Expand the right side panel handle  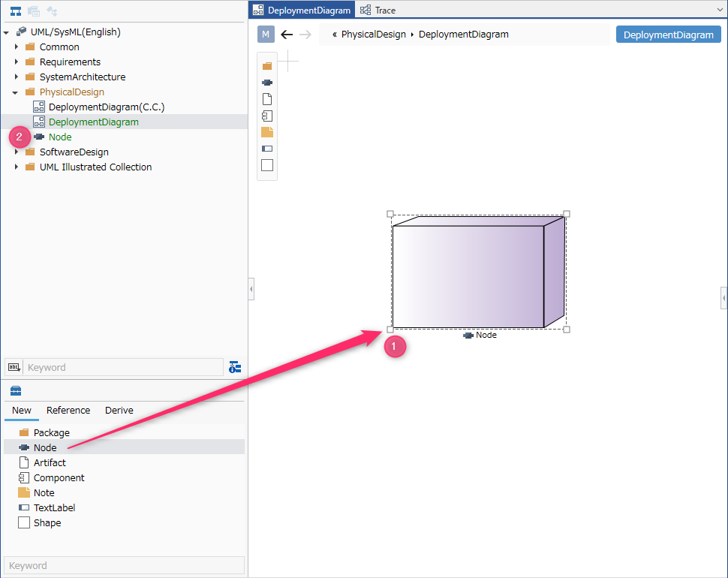tap(723, 298)
